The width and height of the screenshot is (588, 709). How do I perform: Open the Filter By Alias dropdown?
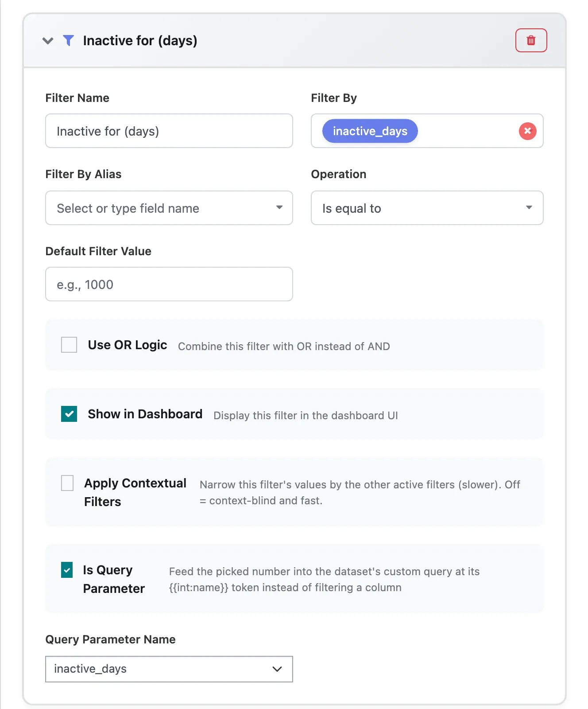click(169, 208)
